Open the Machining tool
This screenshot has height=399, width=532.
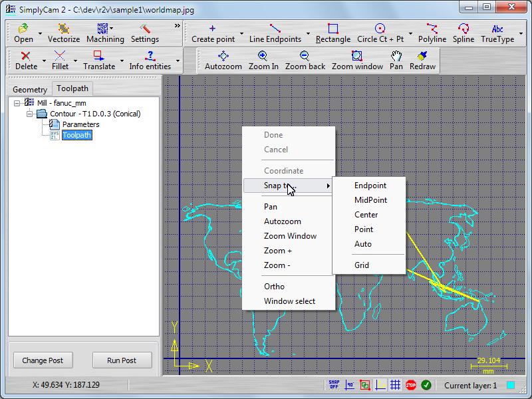(104, 33)
